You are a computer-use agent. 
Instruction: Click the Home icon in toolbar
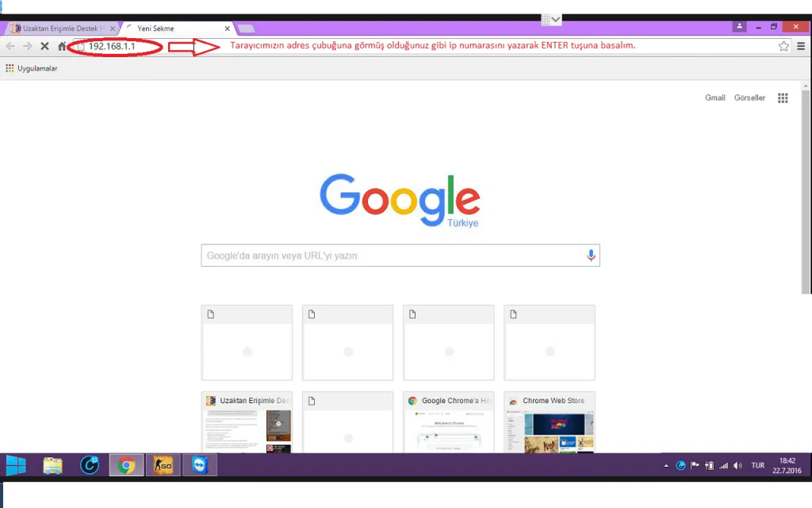tap(62, 47)
